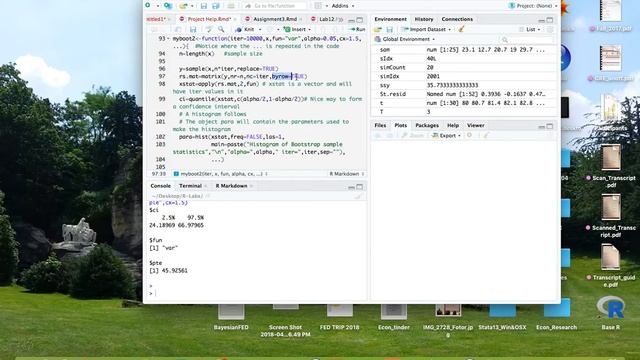The height and width of the screenshot is (360, 640).
Task: Open the History tab
Action: click(x=424, y=19)
